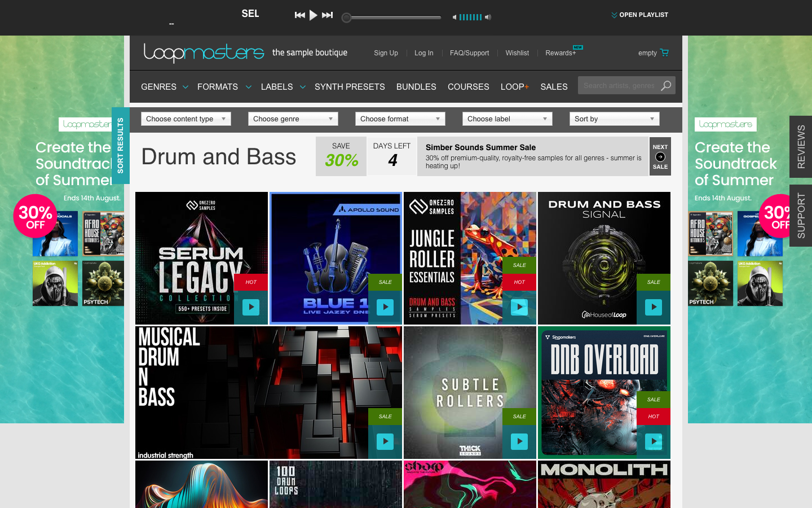
Task: Open Synth Presets section
Action: [350, 87]
